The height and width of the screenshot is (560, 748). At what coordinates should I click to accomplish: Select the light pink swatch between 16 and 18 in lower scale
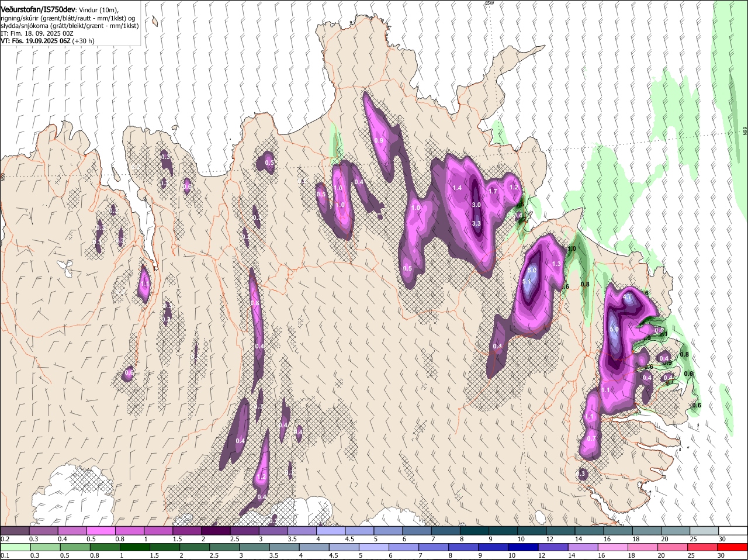coord(613,547)
